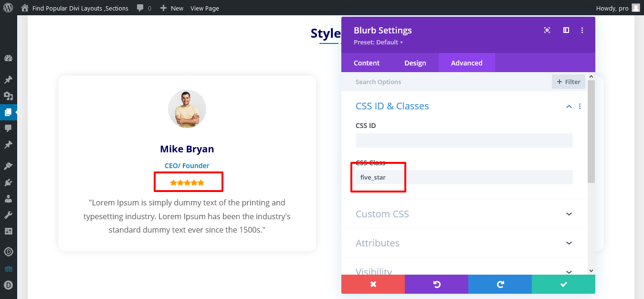Screen dimensions: 644x299
Task: Expand the Custom CSS section
Action: [x=465, y=214]
